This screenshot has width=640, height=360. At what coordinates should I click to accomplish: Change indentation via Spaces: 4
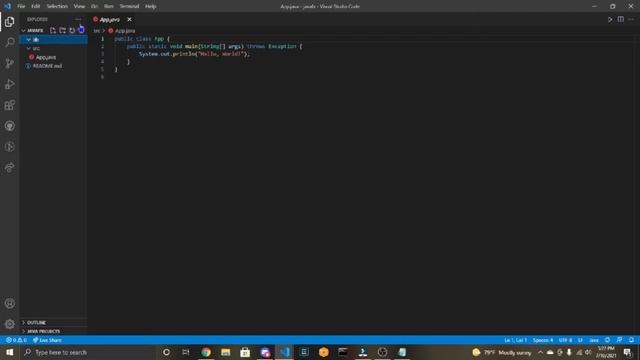click(x=543, y=340)
